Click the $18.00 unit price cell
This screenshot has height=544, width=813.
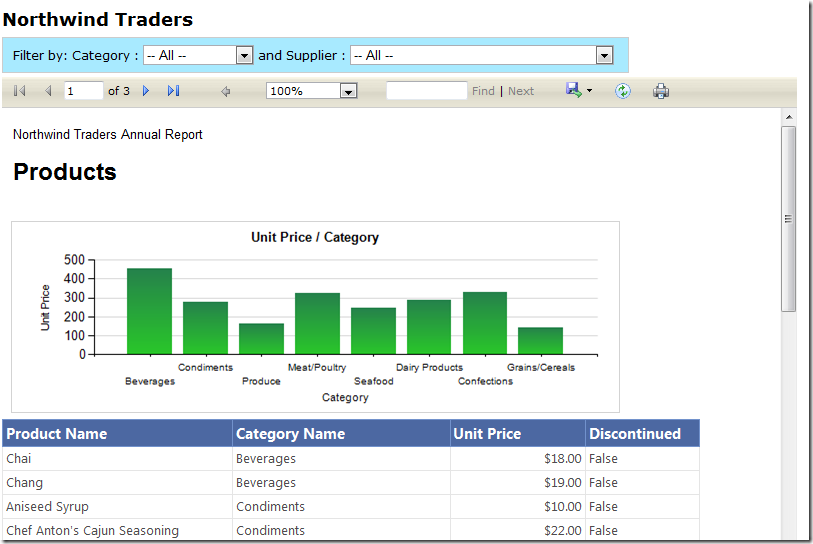518,459
